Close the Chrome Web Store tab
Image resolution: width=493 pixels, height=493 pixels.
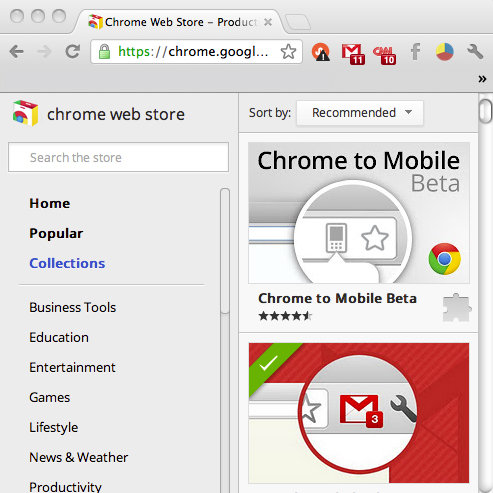click(x=268, y=22)
